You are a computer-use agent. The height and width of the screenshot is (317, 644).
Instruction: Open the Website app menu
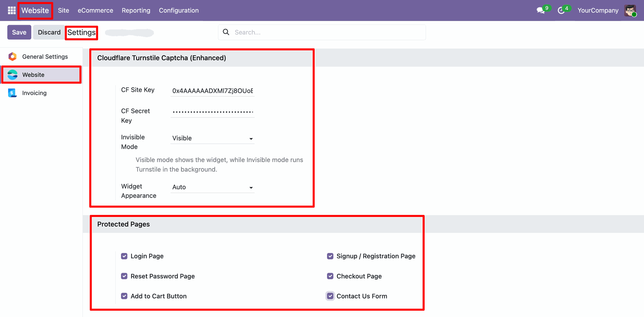click(35, 10)
